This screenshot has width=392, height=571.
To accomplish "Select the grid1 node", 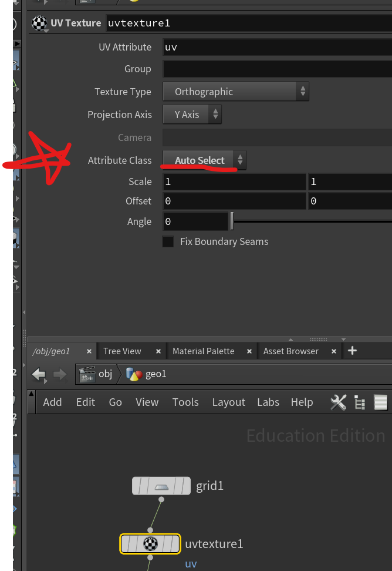I will tap(161, 486).
